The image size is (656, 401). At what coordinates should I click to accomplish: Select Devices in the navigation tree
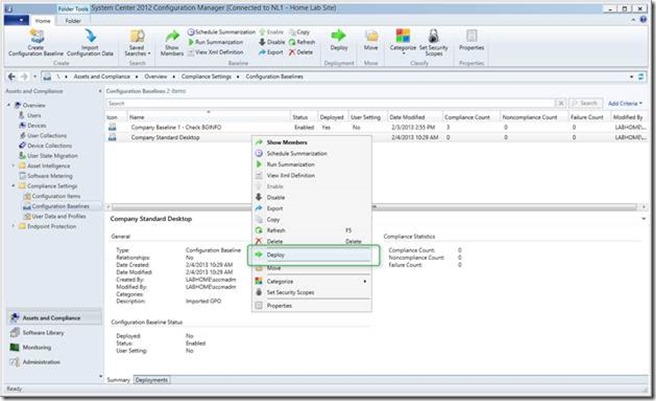point(37,126)
